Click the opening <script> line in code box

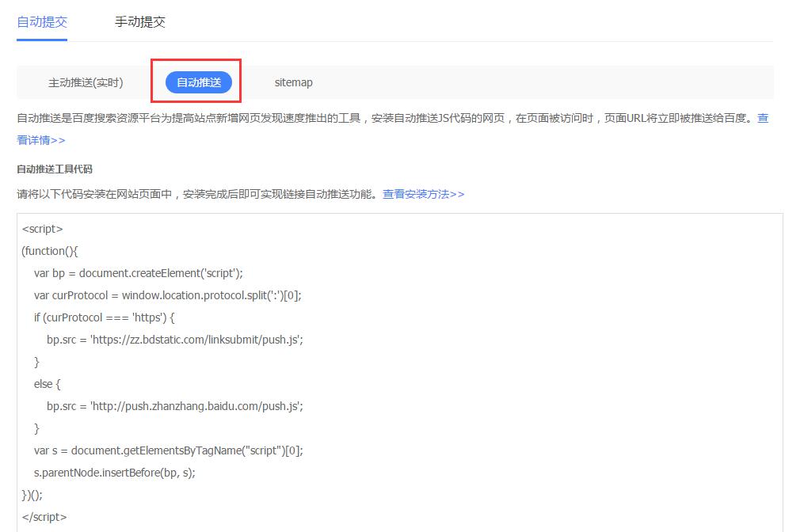click(43, 230)
